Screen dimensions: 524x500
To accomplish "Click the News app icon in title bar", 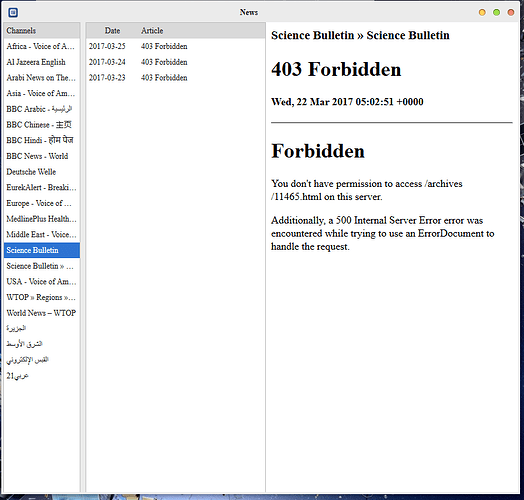I will click(13, 13).
